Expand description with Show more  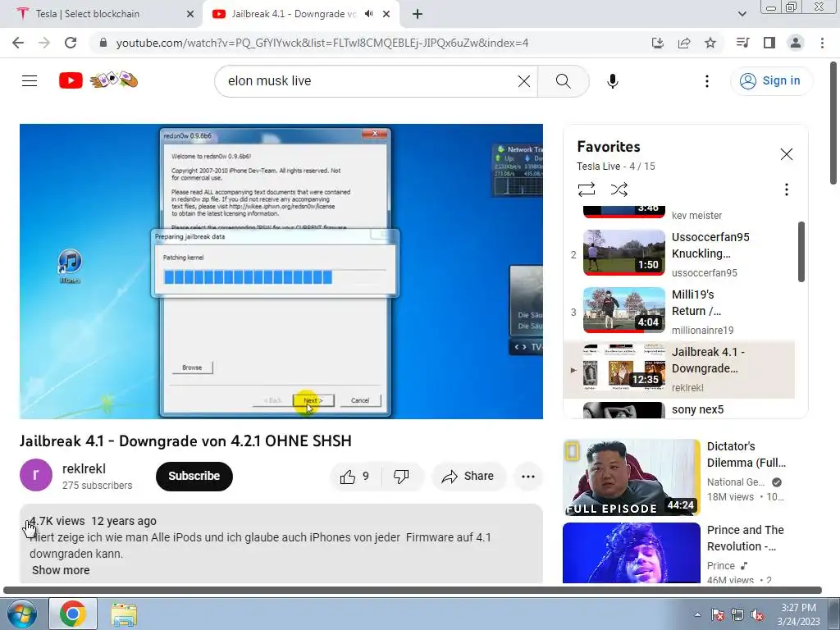61,570
